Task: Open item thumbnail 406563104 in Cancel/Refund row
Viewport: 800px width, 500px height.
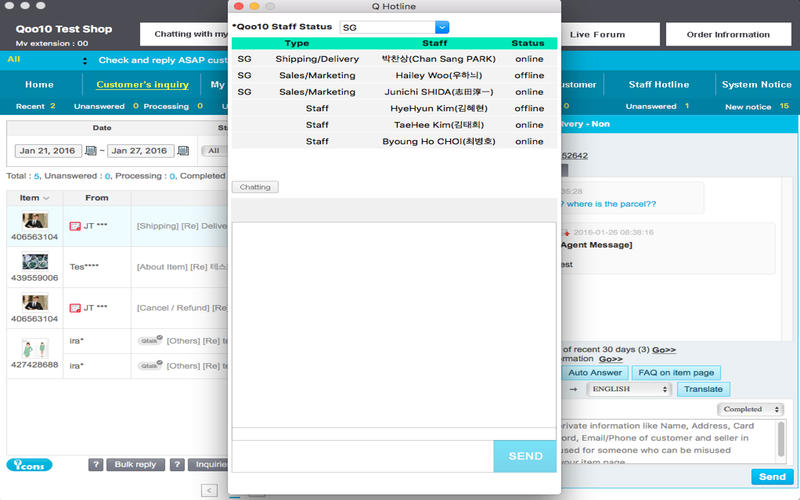Action: pos(35,303)
